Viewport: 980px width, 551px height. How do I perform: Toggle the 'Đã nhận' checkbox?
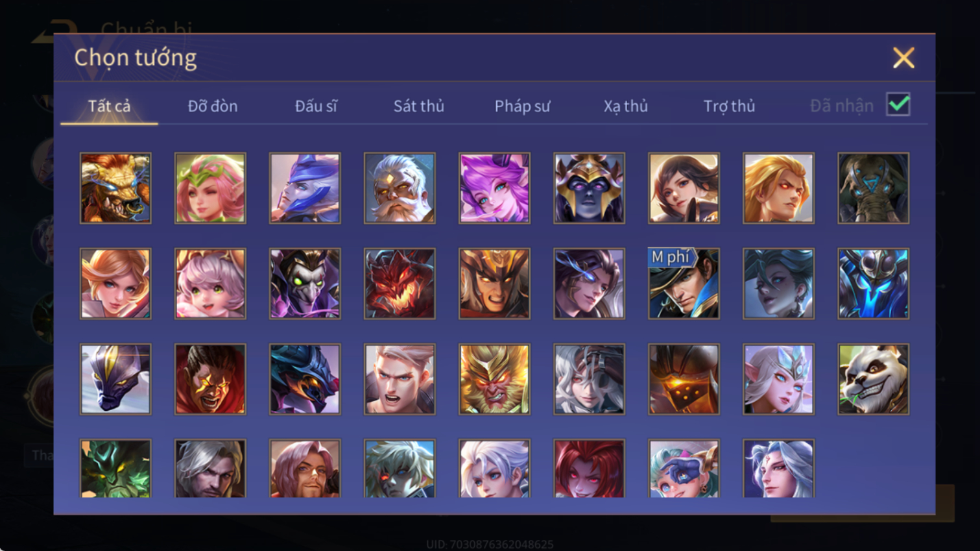coord(898,104)
